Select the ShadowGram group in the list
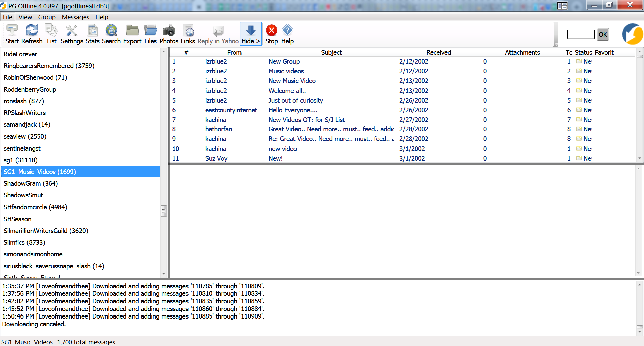Image resolution: width=644 pixels, height=346 pixels. pyautogui.click(x=31, y=183)
